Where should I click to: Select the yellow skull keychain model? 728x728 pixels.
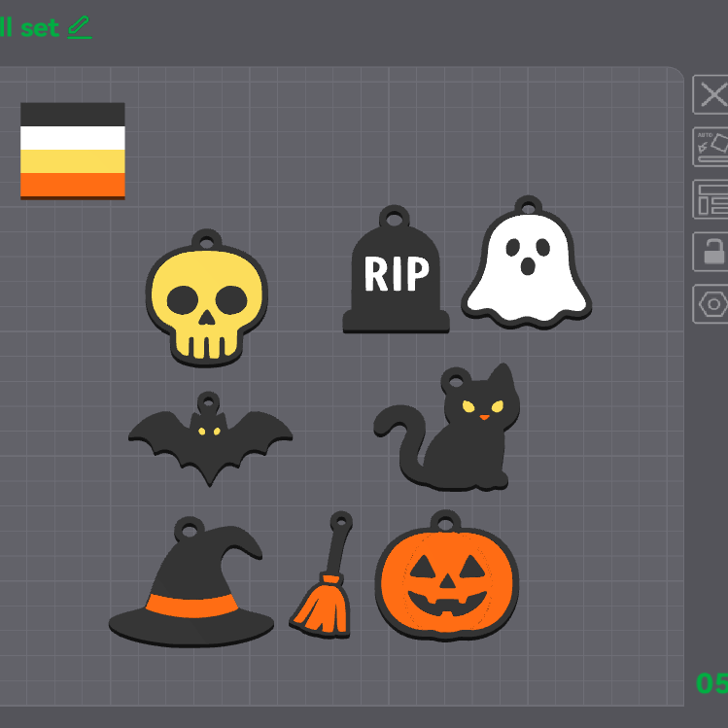pyautogui.click(x=207, y=303)
